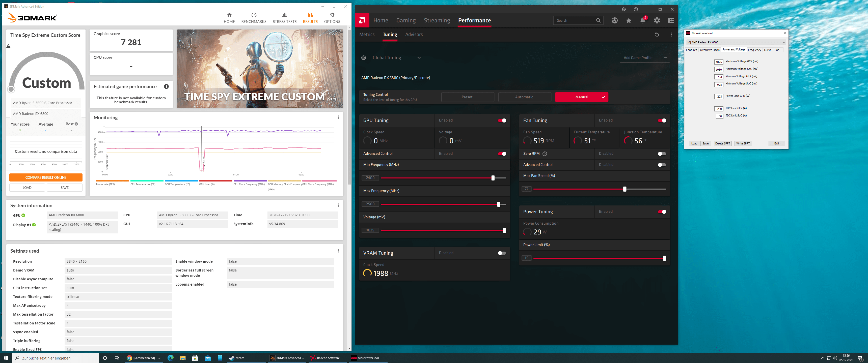This screenshot has height=363, width=868.
Task: Toggle Zero RPM switch
Action: (662, 154)
